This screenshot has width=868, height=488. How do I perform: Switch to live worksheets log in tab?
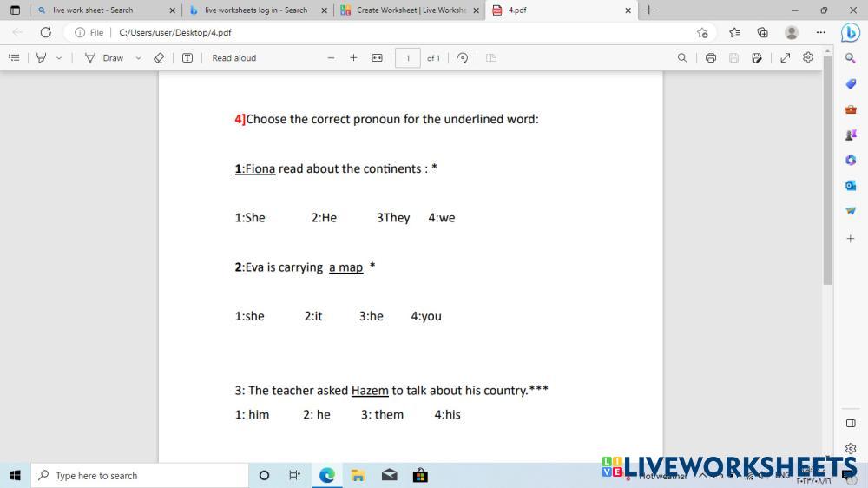pyautogui.click(x=255, y=10)
